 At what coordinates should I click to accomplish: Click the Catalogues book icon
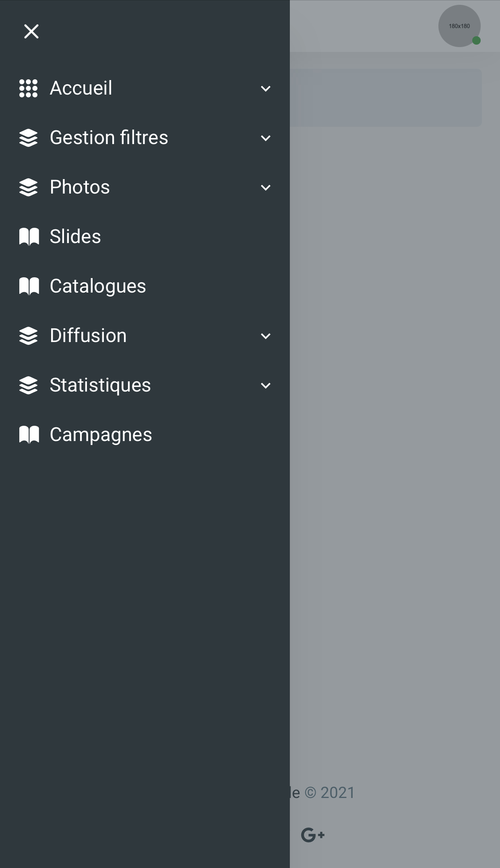[x=29, y=286]
